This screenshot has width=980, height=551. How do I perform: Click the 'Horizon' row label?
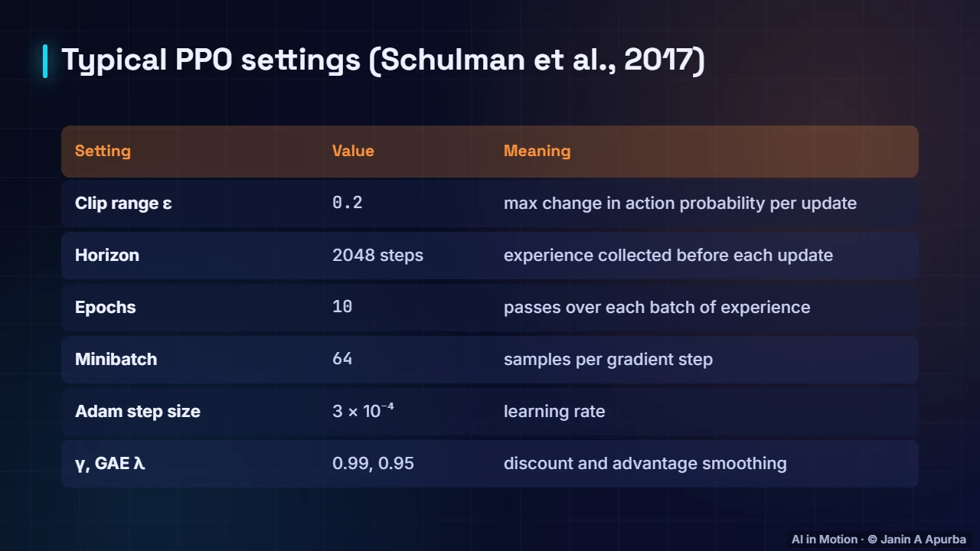tap(107, 255)
